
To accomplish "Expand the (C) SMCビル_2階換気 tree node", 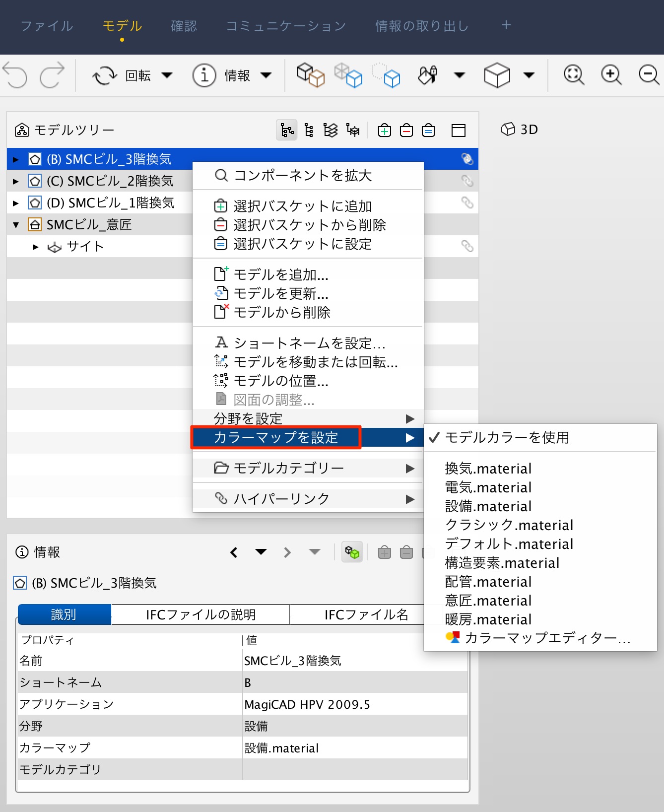I will point(15,181).
